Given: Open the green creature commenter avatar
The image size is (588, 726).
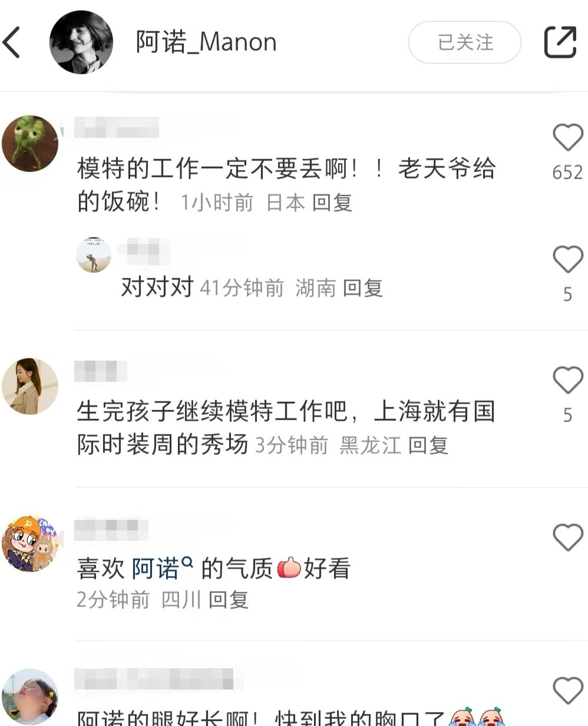Looking at the screenshot, I should pyautogui.click(x=30, y=143).
